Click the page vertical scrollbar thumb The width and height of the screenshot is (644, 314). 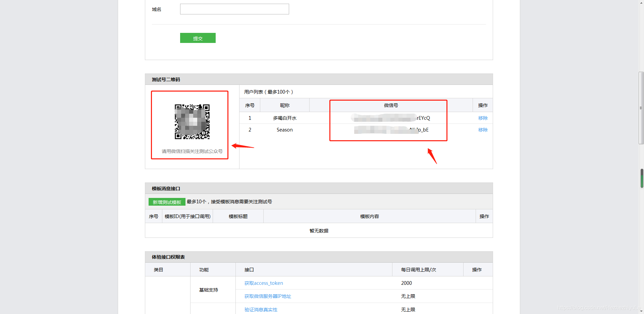point(641,108)
